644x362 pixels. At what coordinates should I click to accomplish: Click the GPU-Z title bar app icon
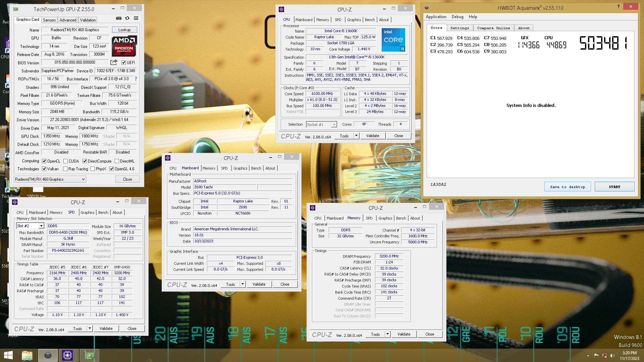pyautogui.click(x=16, y=9)
